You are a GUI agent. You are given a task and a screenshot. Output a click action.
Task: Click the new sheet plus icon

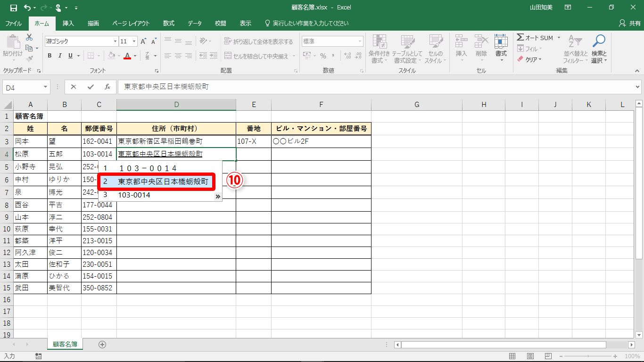(102, 345)
